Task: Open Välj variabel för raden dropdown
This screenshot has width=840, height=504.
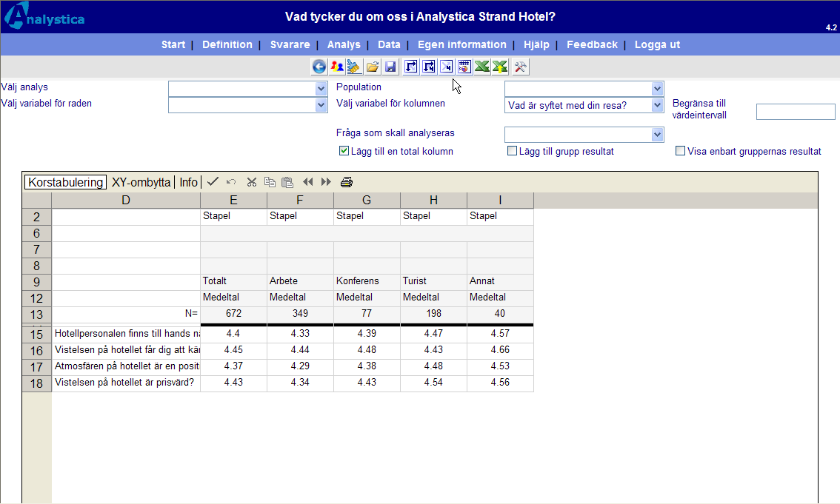Action: [248, 105]
